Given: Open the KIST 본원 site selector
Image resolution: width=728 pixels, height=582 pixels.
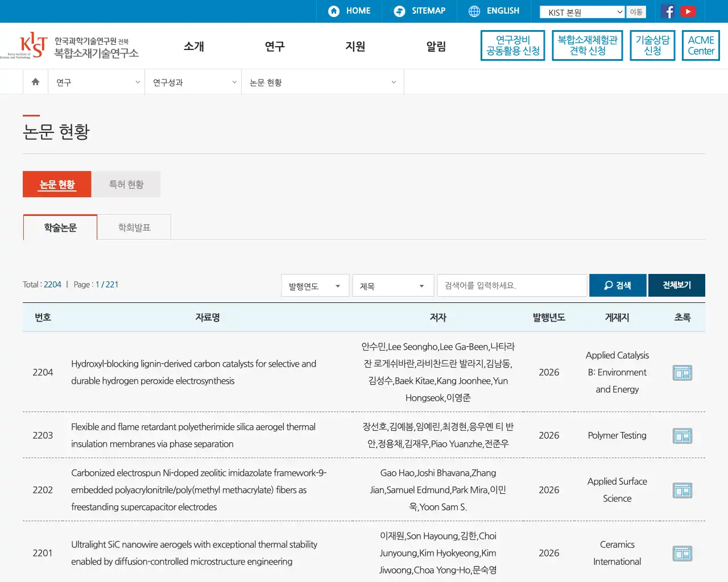Looking at the screenshot, I should click(x=582, y=12).
